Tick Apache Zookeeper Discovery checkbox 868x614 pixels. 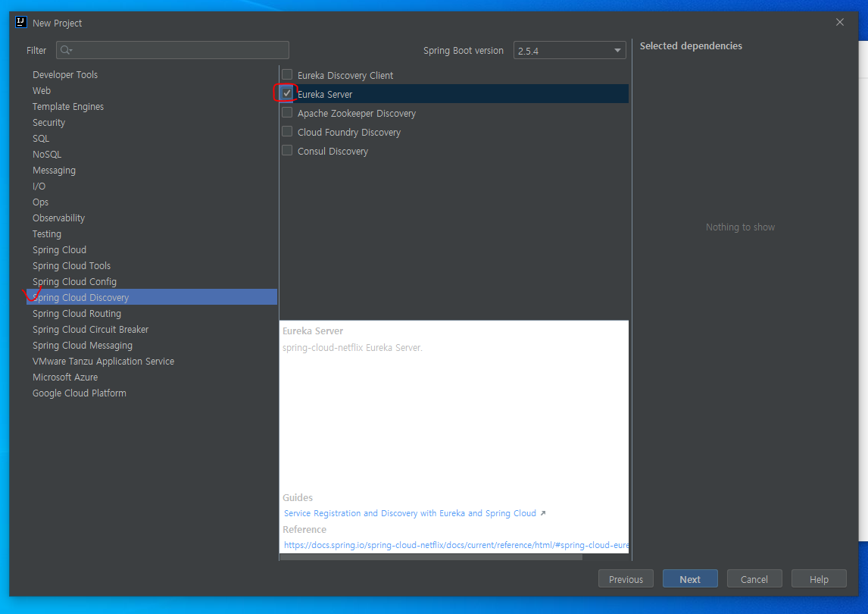(287, 112)
